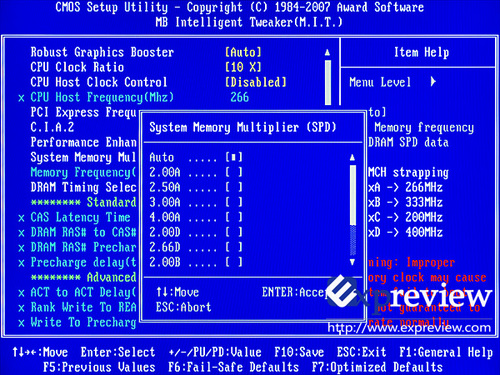Click the Item Help panel title

point(421,52)
